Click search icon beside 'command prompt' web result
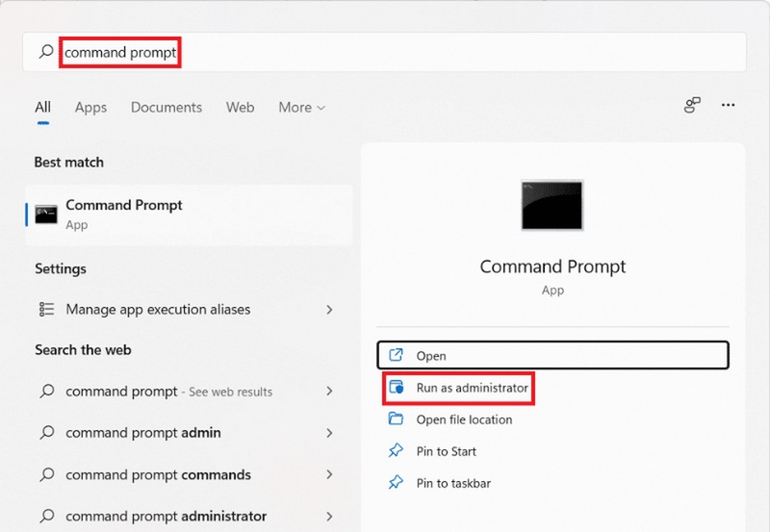 [47, 392]
